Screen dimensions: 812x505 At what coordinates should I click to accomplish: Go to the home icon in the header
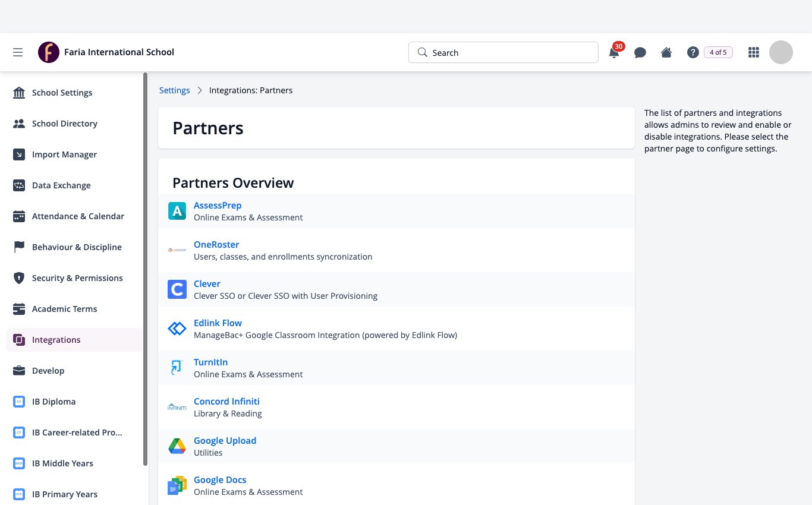pos(666,52)
